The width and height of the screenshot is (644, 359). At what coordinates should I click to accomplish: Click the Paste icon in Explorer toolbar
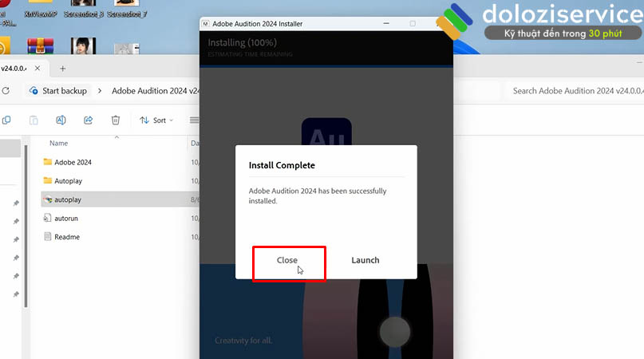click(x=34, y=120)
